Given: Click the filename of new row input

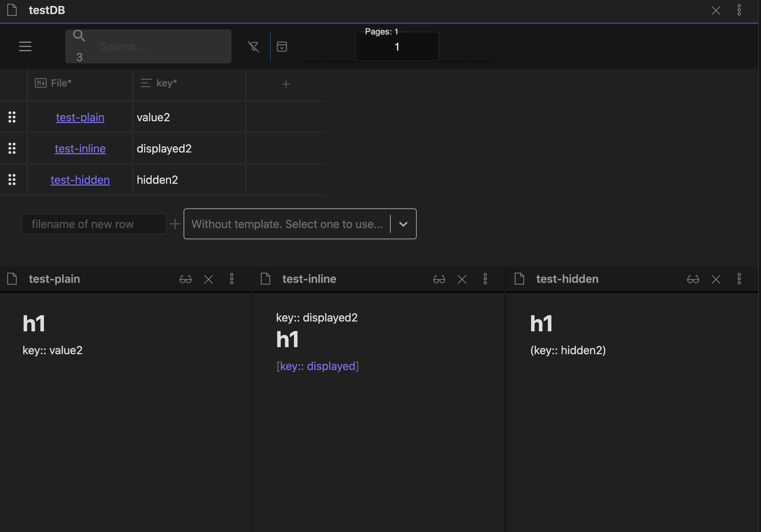Looking at the screenshot, I should pos(94,224).
